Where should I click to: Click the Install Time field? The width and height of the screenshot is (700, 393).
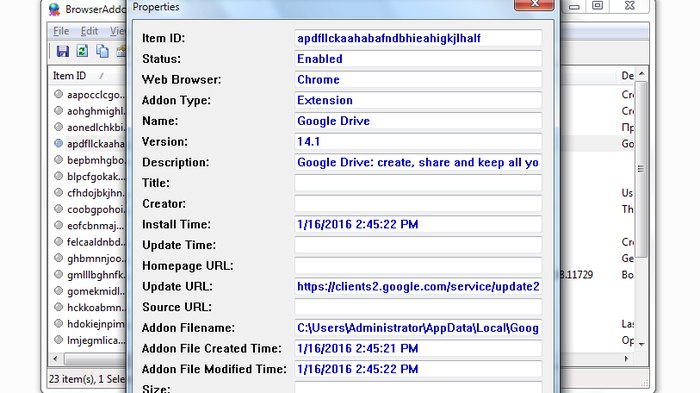pos(418,224)
